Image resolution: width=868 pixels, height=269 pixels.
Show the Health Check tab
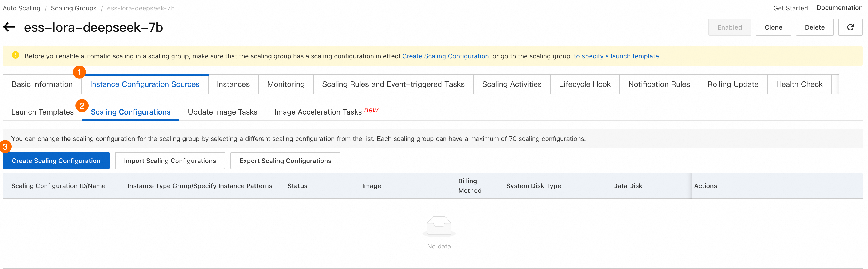pos(799,84)
